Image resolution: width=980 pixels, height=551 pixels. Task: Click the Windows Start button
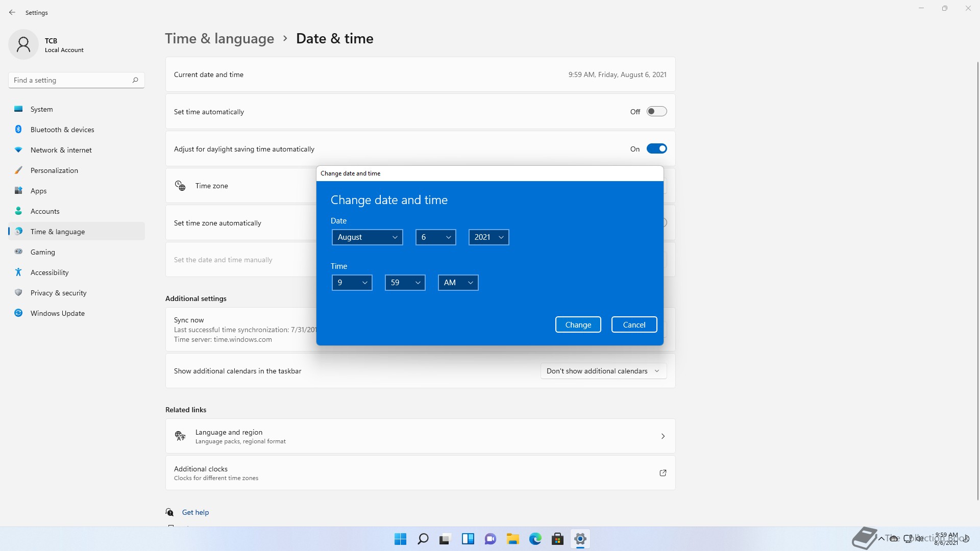(x=400, y=539)
